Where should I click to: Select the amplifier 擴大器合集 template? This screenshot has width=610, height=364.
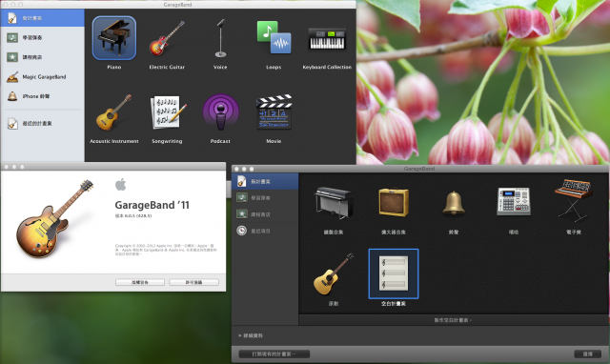tap(394, 202)
